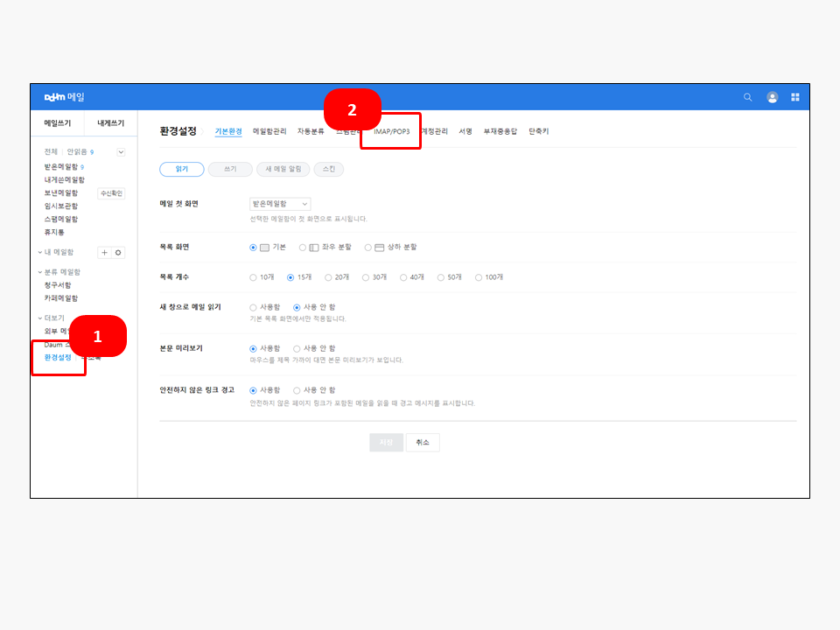Open the 메일 첫 화면 dropdown
This screenshot has width=840, height=630.
280,204
